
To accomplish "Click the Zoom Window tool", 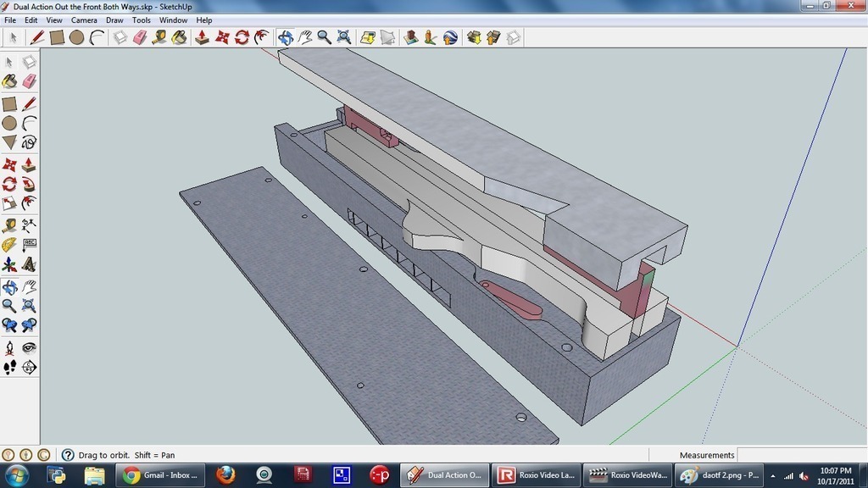I will pos(29,307).
